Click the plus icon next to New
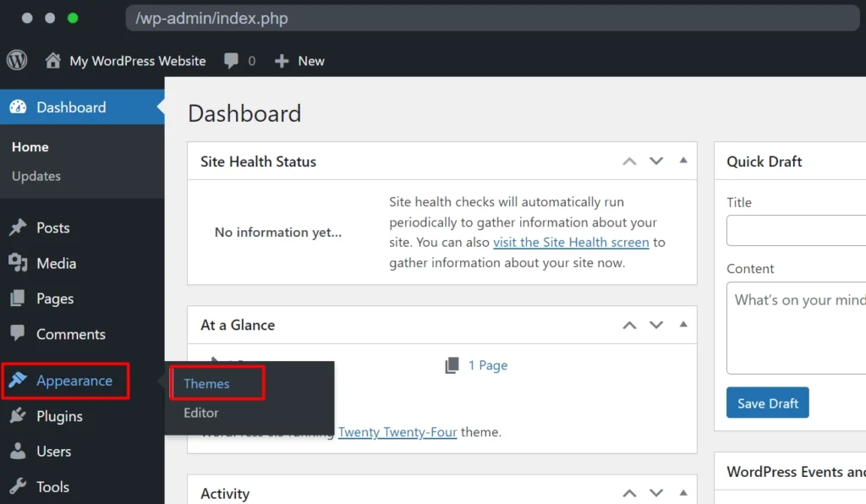 point(282,61)
